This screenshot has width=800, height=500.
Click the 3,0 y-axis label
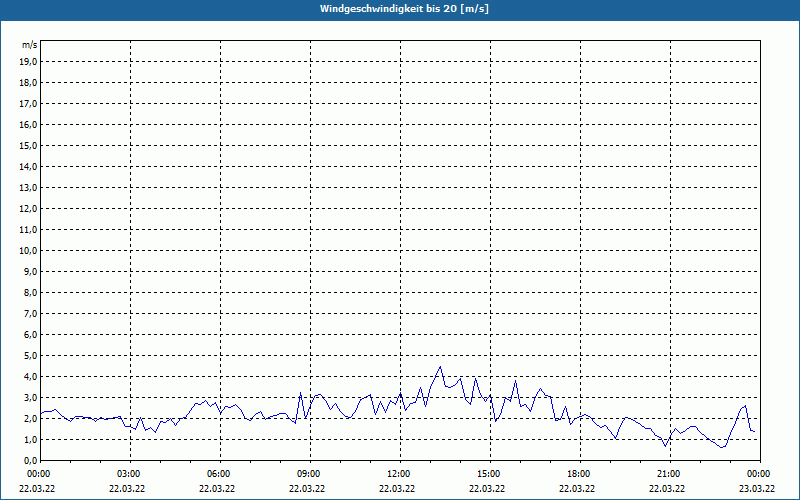tap(30, 397)
